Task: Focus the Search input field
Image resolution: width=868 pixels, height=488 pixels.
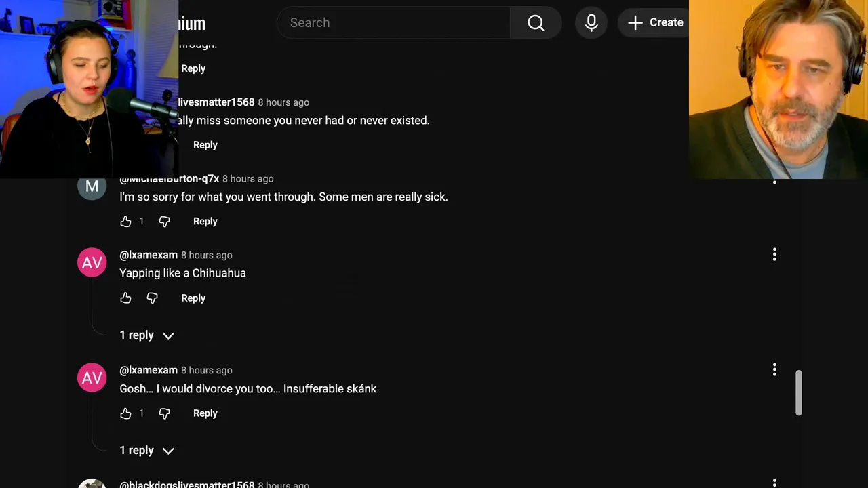Action: [393, 23]
